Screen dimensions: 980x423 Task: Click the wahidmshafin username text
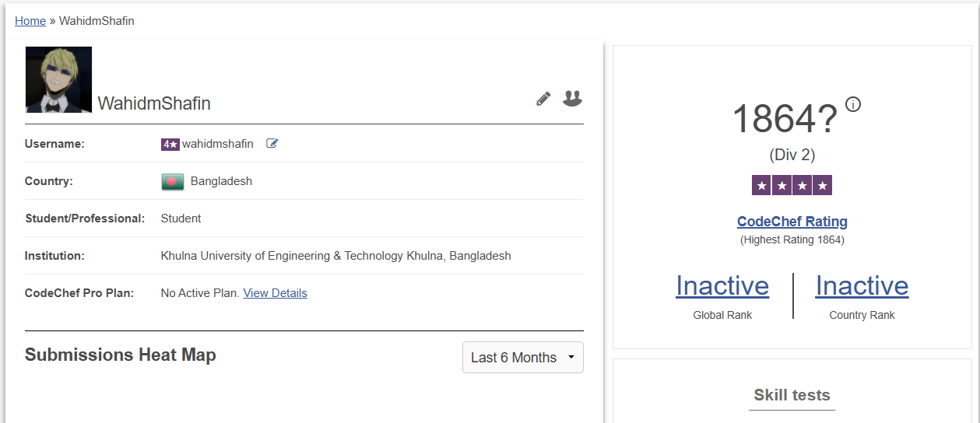[x=218, y=144]
